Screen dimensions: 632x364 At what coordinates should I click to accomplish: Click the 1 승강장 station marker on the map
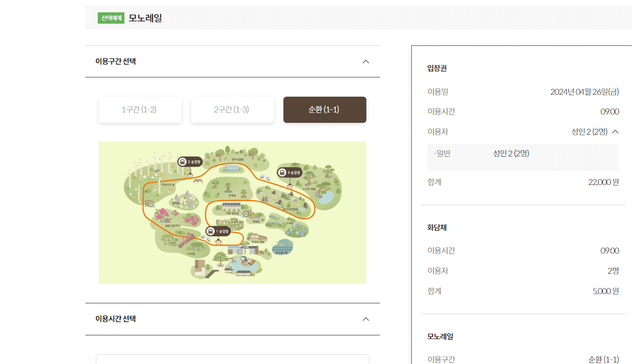click(218, 231)
